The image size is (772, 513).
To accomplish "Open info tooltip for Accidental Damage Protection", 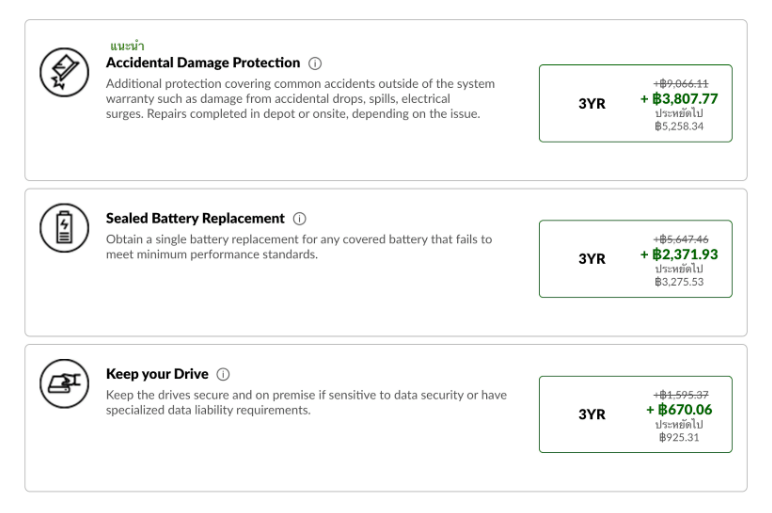I will (315, 64).
